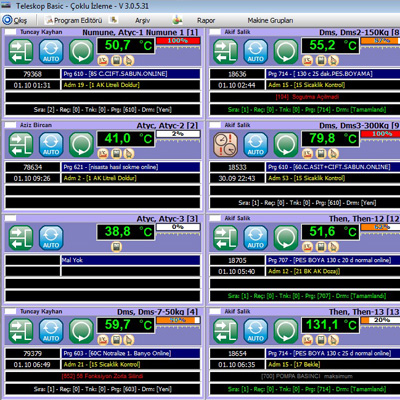Viewport: 400px width, 400px height.
Task: Click the AUTO mode icon for Atyc-2
Action: (51, 145)
